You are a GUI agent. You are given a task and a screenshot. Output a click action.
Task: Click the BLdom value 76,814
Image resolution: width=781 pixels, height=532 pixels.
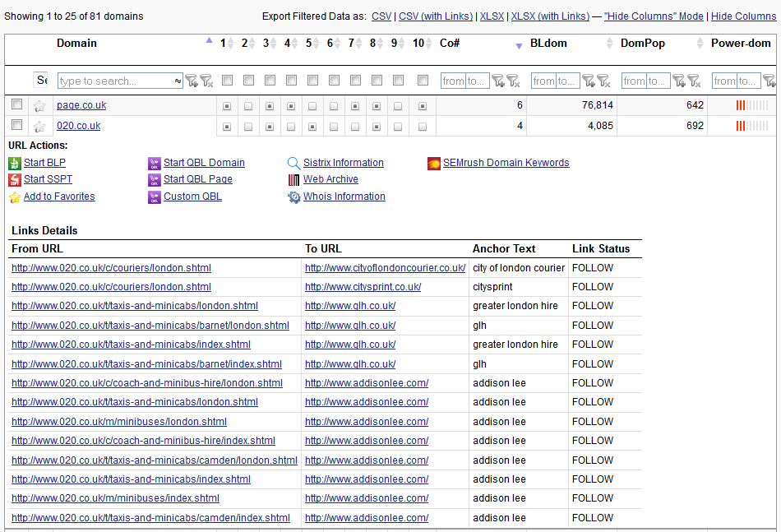point(597,105)
